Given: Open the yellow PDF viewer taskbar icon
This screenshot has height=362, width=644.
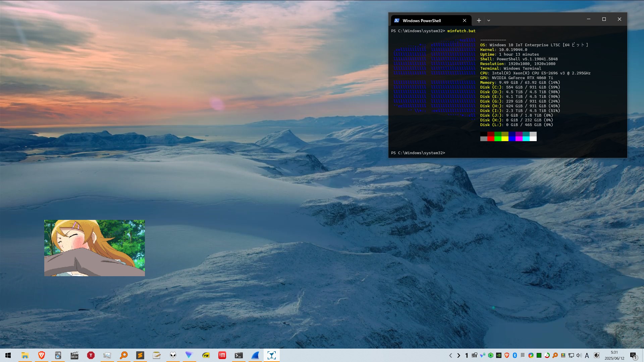Looking at the screenshot, I should 206,355.
